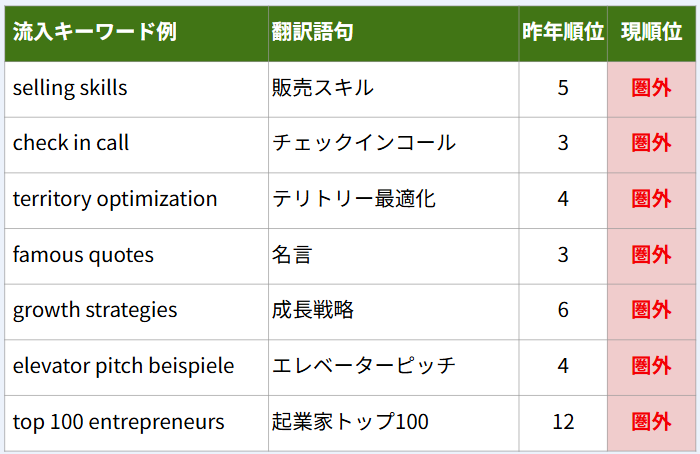The image size is (700, 454).
Task: Select the 'selling skills' keyword cell
Action: point(70,88)
